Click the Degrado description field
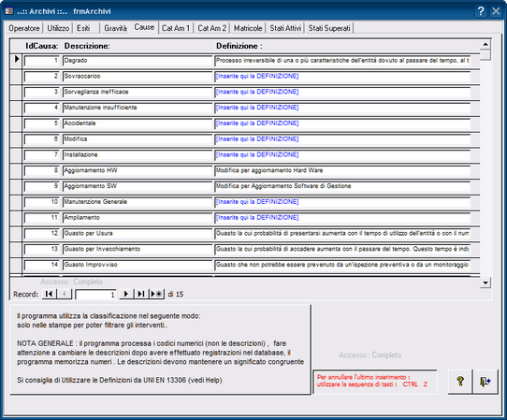 coord(138,61)
